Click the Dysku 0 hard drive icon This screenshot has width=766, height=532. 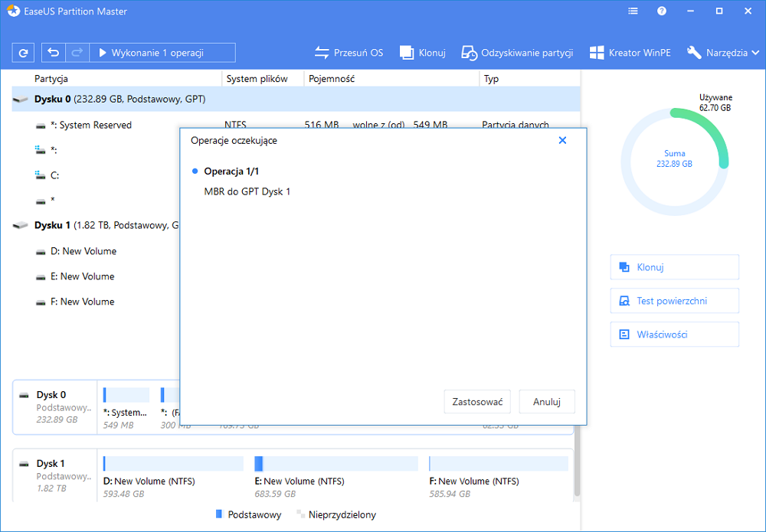click(21, 100)
